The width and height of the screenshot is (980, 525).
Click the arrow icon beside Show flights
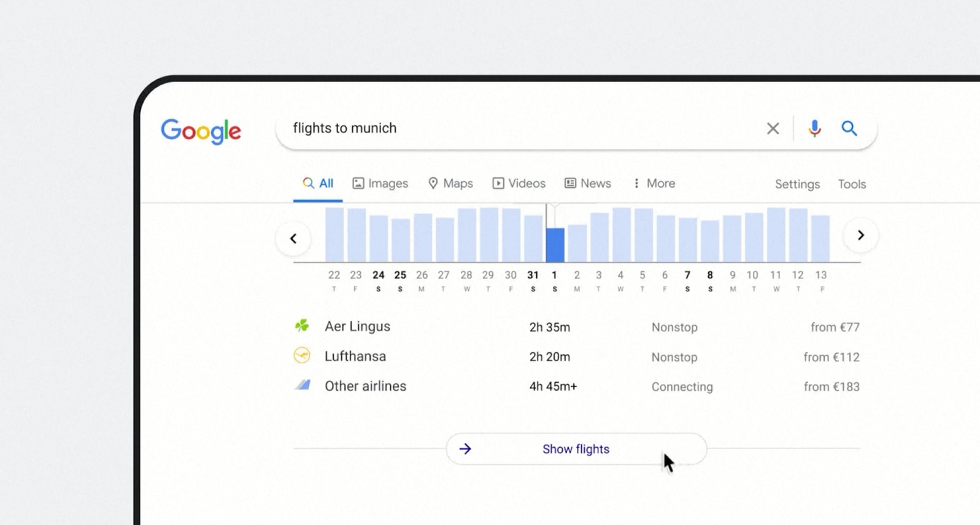click(x=465, y=449)
